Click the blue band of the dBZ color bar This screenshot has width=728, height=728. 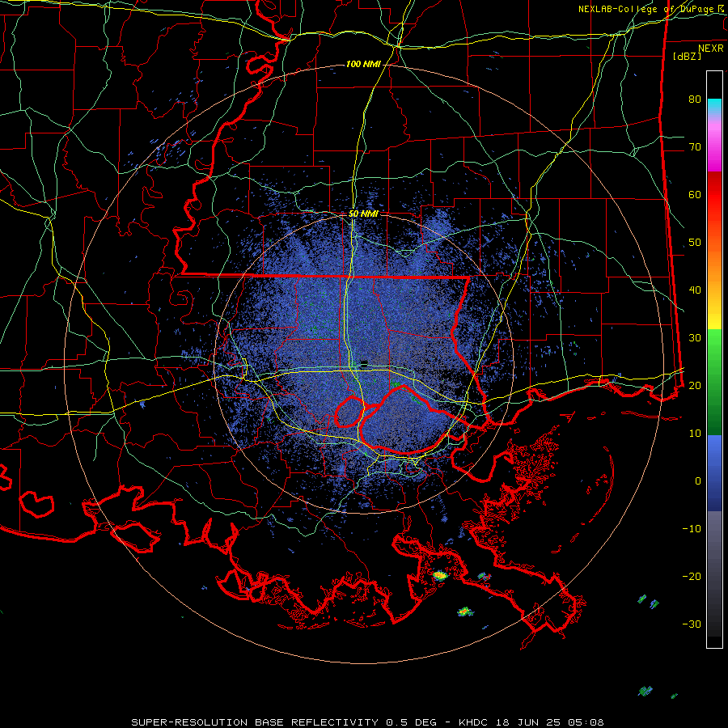pos(714,473)
